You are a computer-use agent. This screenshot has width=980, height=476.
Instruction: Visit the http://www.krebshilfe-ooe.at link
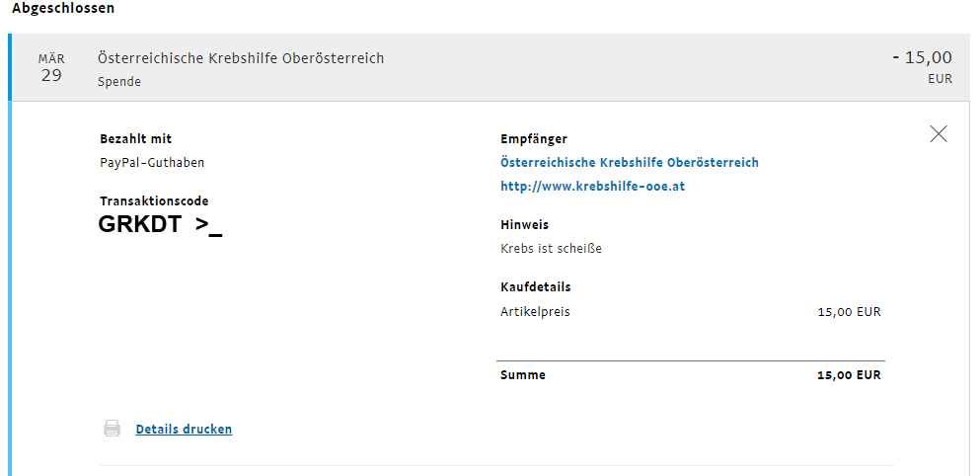click(x=592, y=187)
